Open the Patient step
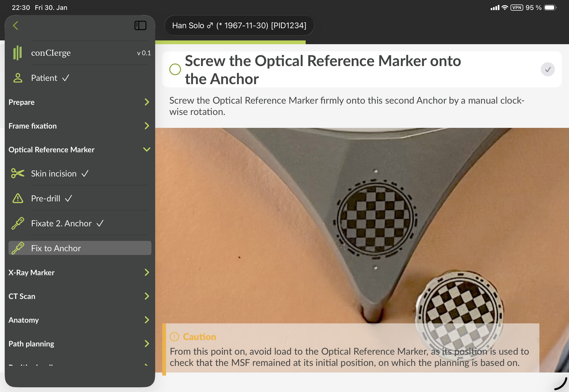The width and height of the screenshot is (569, 392). coord(80,78)
